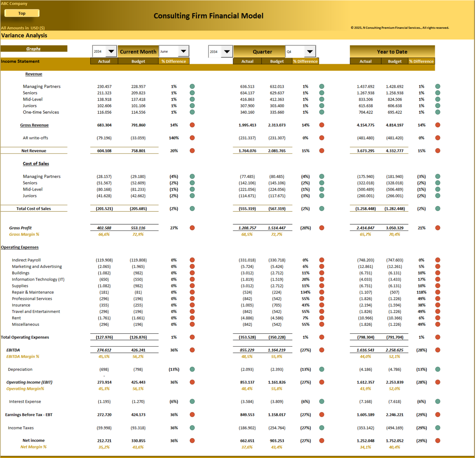
Task: Click Year to Date green indicator for Mid-Level revenue
Action: coord(438,99)
